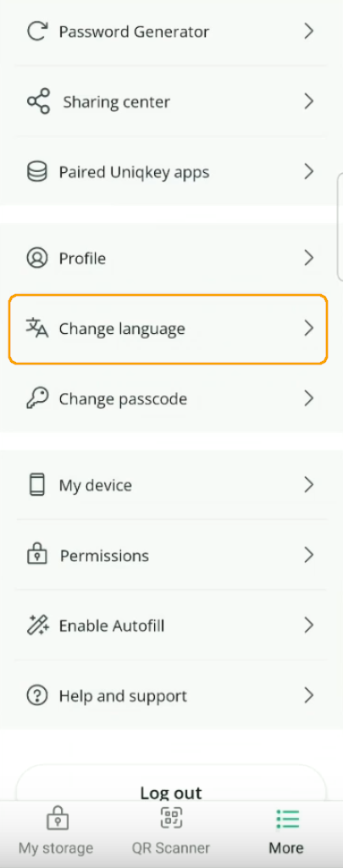Tap the Change passcode key icon

pyautogui.click(x=37, y=398)
